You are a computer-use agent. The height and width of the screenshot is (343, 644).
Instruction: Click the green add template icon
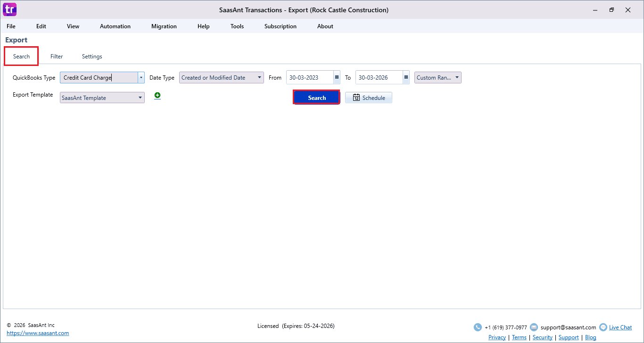(157, 96)
